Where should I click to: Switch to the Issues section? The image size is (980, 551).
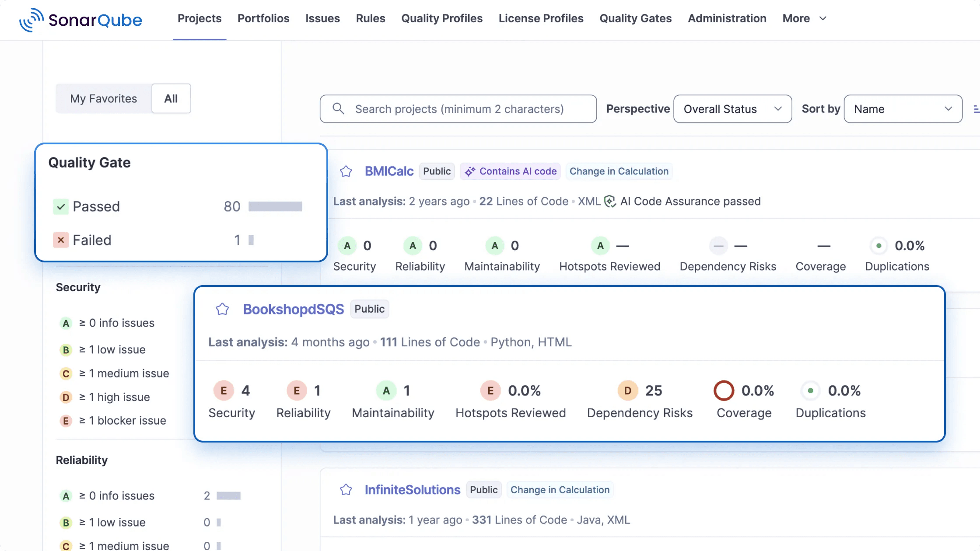coord(322,18)
